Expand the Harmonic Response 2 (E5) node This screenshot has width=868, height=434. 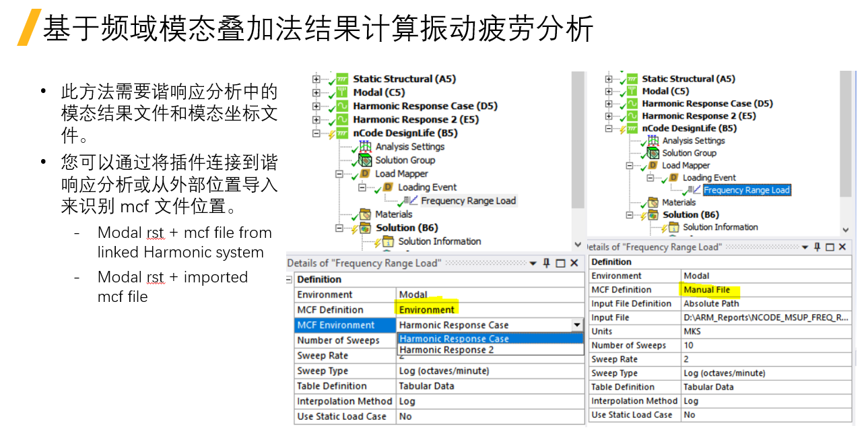pos(315,119)
